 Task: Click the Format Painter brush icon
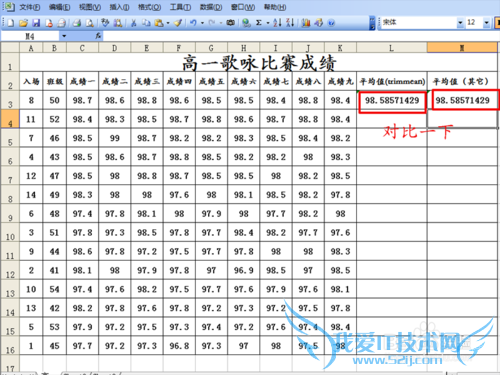178,23
